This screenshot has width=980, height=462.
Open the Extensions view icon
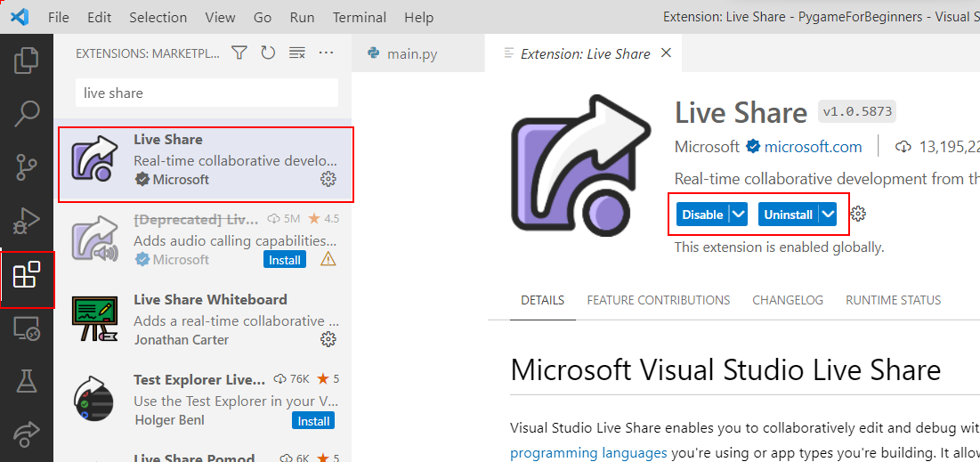(26, 275)
